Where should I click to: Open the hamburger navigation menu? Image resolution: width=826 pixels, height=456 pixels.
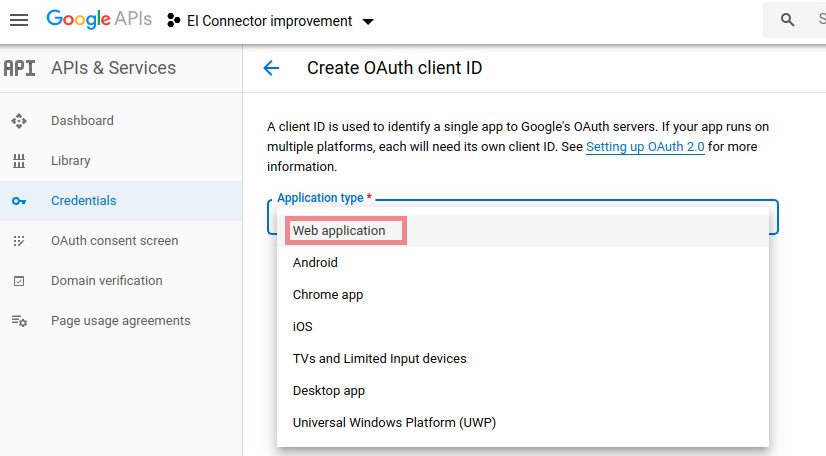(19, 20)
